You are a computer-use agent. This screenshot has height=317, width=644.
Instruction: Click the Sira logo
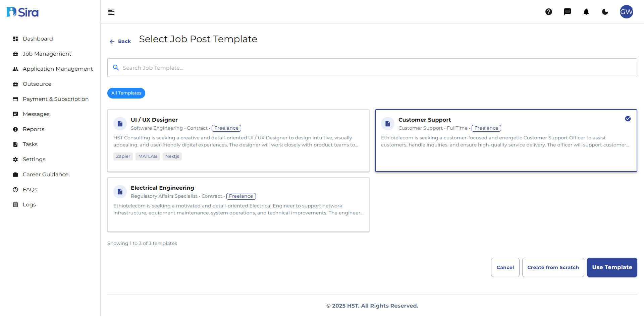click(x=22, y=12)
